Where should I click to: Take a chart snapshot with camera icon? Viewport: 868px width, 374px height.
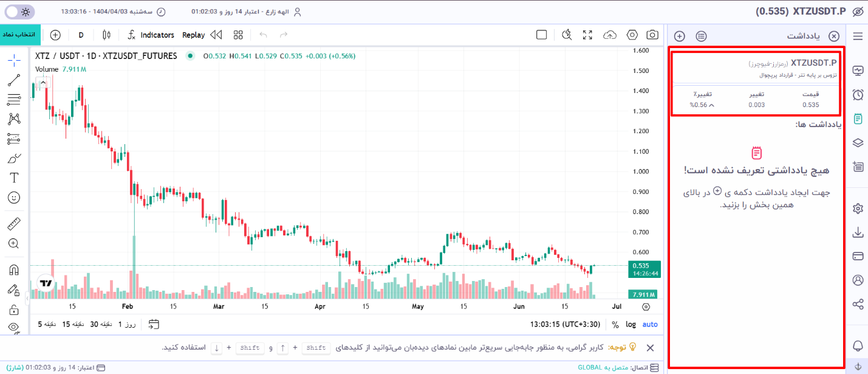[x=652, y=35]
